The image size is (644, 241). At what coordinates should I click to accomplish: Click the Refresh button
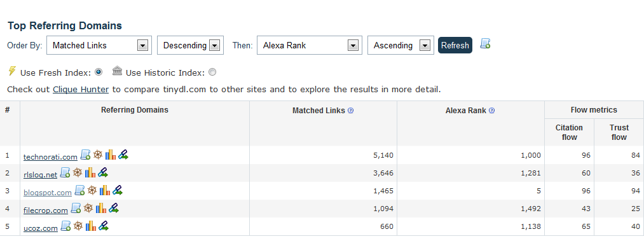(x=455, y=45)
